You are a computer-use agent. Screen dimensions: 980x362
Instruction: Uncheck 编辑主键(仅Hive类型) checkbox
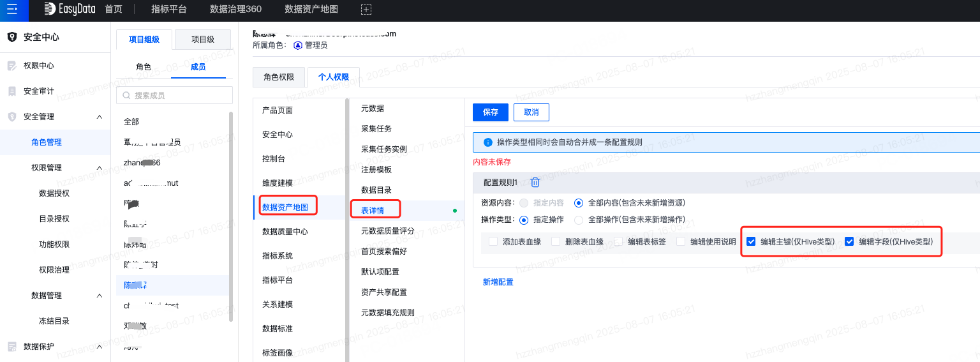pyautogui.click(x=752, y=242)
